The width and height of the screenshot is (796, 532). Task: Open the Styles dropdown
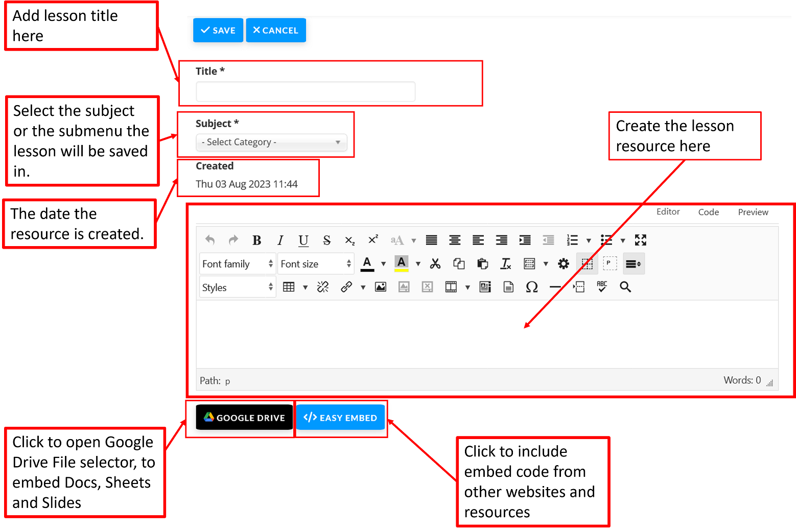237,287
